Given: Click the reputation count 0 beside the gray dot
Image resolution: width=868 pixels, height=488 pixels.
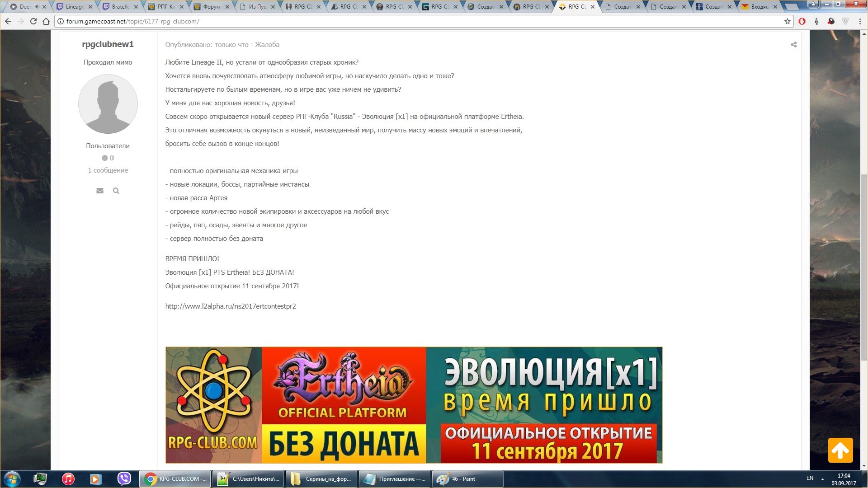Looking at the screenshot, I should (112, 158).
